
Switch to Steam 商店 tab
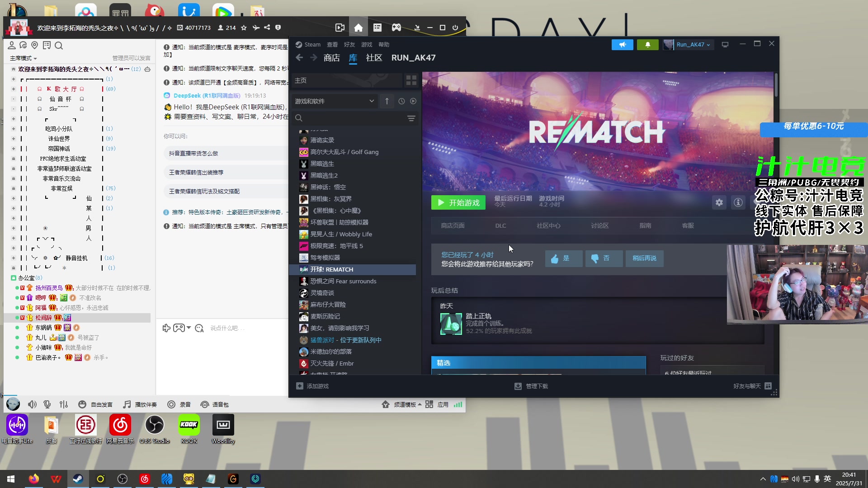click(x=332, y=58)
